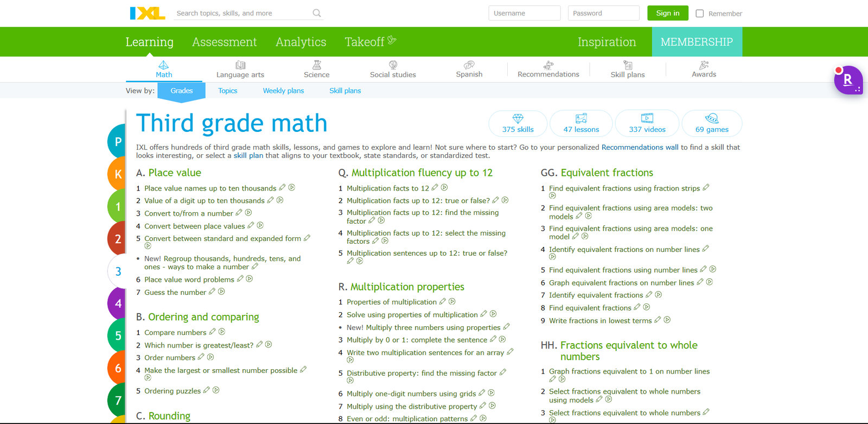Click the 69 games badge
868x424 pixels.
click(x=712, y=123)
